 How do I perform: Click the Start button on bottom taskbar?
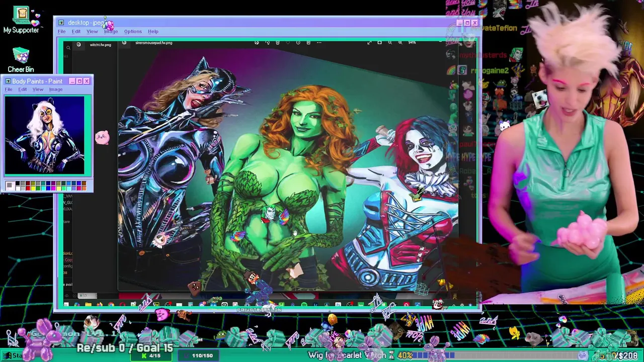tap(14, 355)
